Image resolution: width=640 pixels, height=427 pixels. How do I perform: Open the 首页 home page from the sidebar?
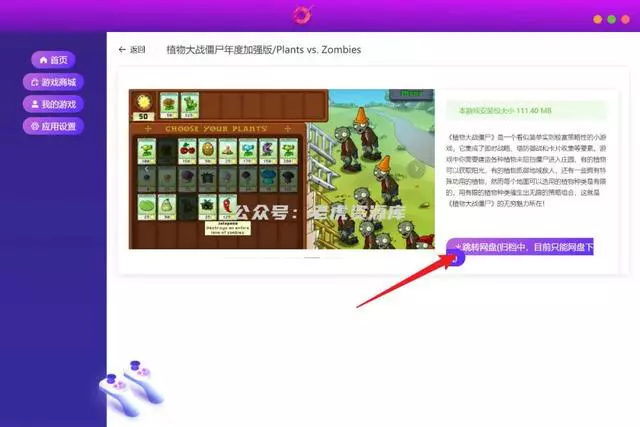pos(53,60)
